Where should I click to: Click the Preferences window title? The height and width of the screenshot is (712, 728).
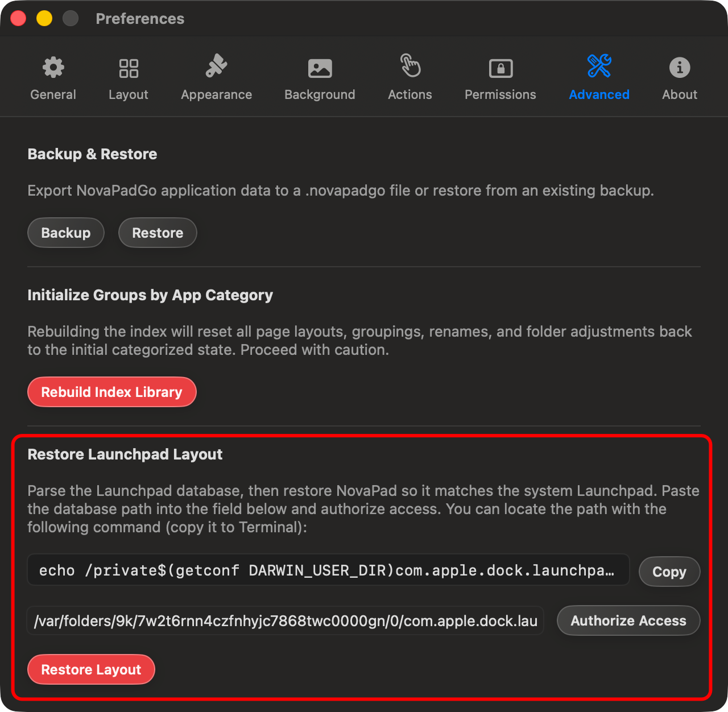point(140,19)
